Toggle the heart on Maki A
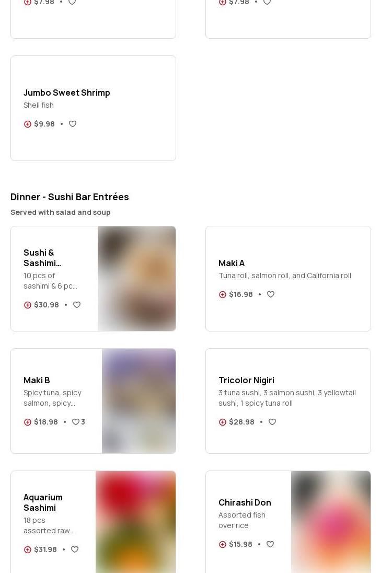This screenshot has width=392, height=573. pyautogui.click(x=271, y=294)
